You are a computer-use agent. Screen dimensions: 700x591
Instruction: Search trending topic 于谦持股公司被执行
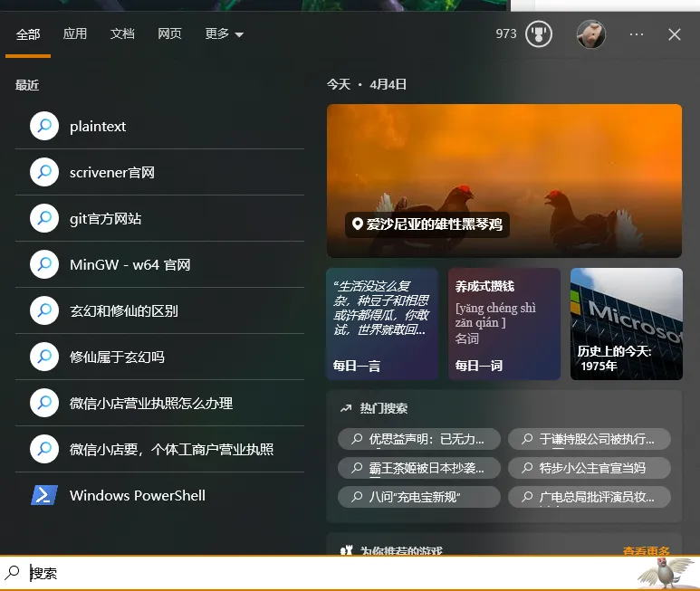click(590, 439)
